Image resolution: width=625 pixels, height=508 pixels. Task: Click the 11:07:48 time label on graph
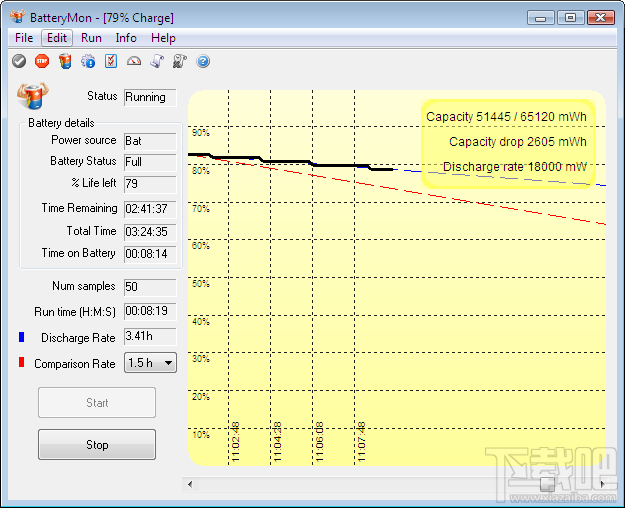click(x=362, y=442)
